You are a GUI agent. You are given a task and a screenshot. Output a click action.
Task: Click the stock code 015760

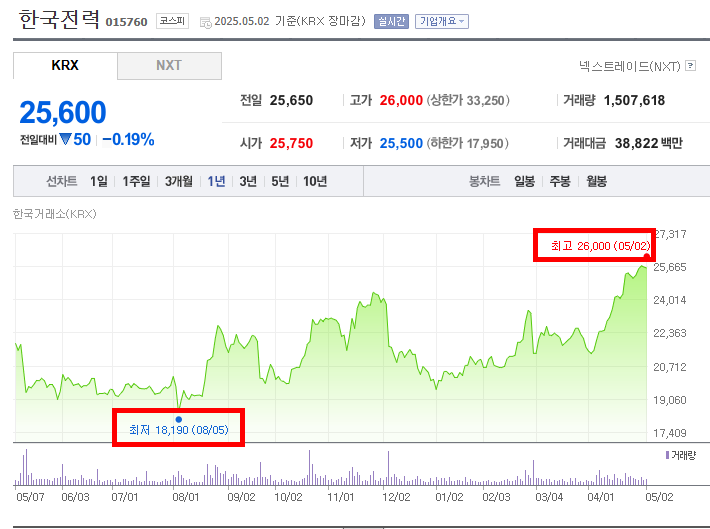[126, 22]
